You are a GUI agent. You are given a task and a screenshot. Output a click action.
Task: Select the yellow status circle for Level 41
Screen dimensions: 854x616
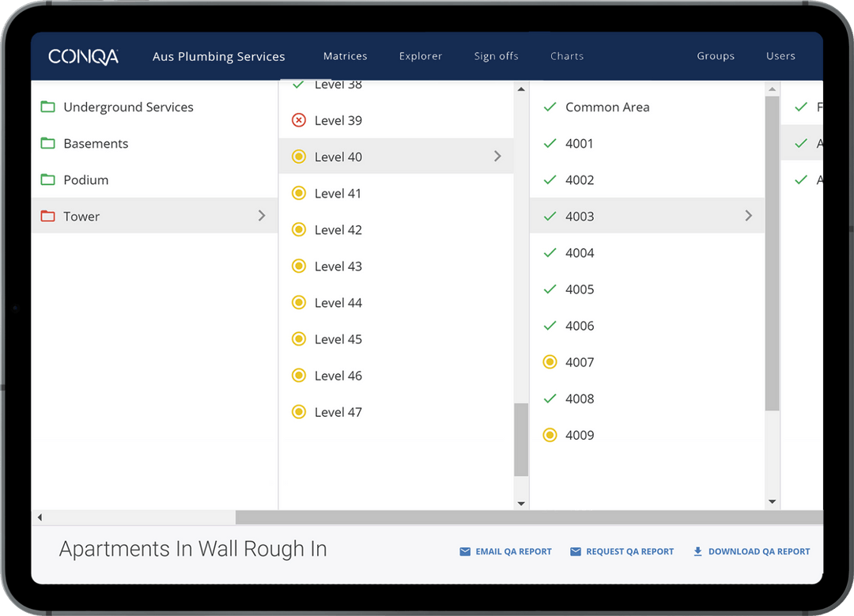tap(299, 193)
